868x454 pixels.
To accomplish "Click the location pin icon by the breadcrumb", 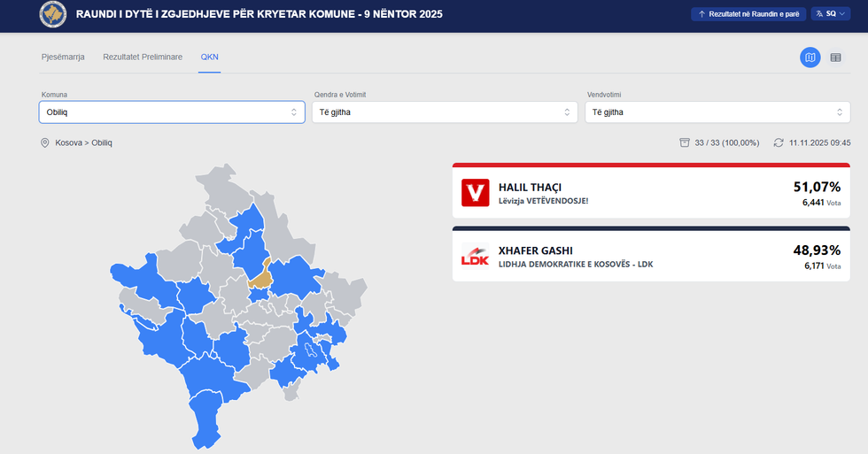I will coord(45,142).
